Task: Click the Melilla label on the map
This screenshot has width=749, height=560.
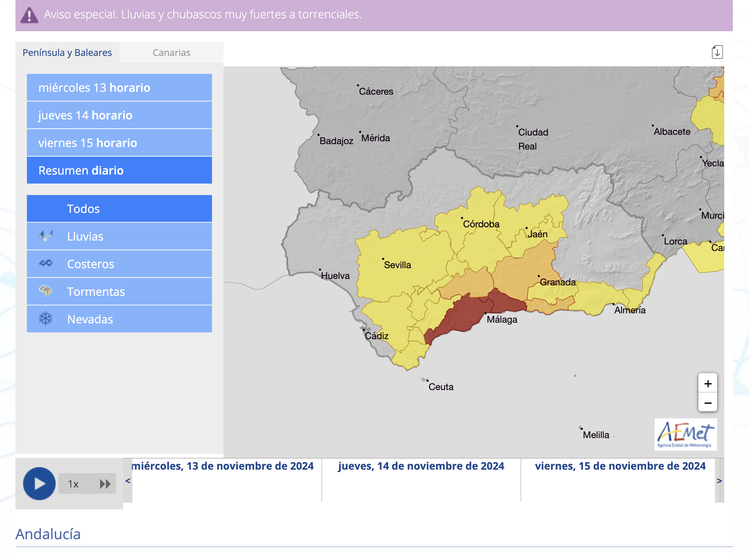Action: point(596,435)
